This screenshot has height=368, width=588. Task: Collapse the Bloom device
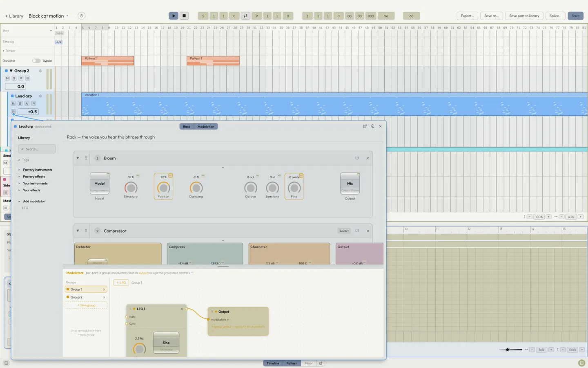coord(78,158)
